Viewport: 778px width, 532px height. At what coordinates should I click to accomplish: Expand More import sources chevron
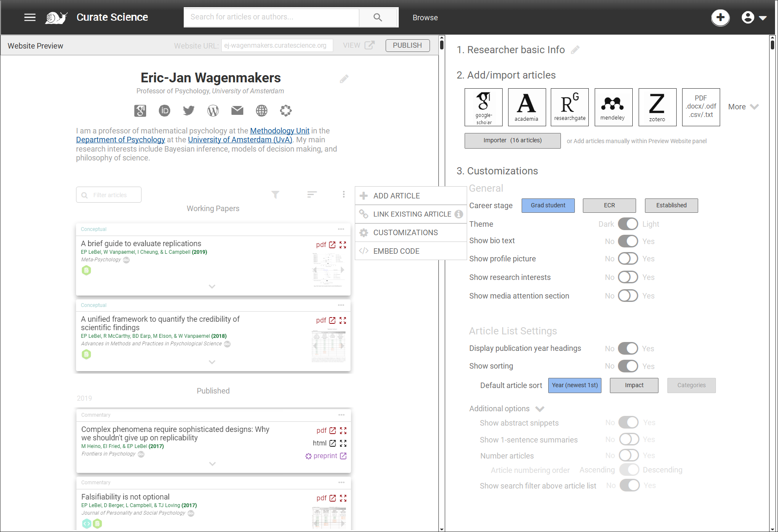(x=754, y=107)
